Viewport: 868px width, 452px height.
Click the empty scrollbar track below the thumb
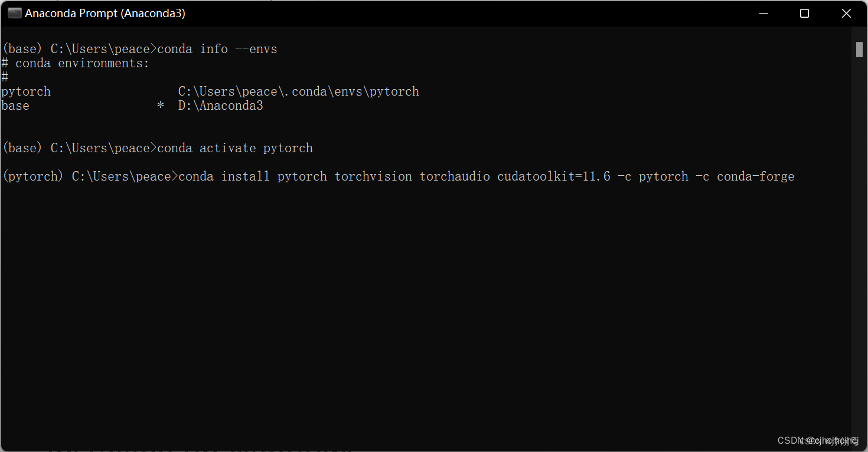pyautogui.click(x=860, y=248)
